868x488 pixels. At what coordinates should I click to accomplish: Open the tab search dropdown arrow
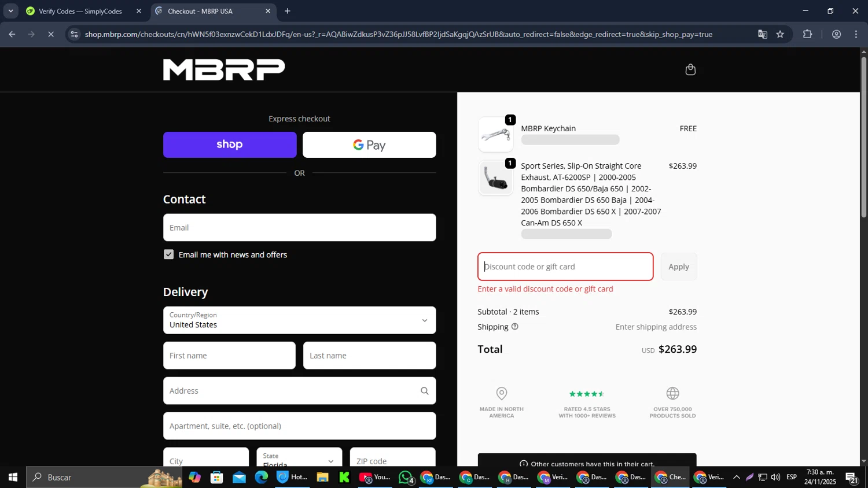(x=10, y=11)
